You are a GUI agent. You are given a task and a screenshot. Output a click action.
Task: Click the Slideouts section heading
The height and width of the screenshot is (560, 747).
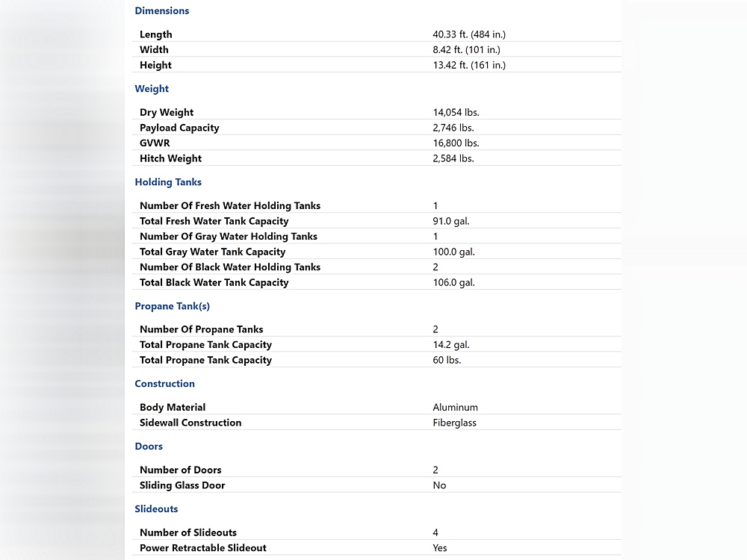(x=156, y=509)
